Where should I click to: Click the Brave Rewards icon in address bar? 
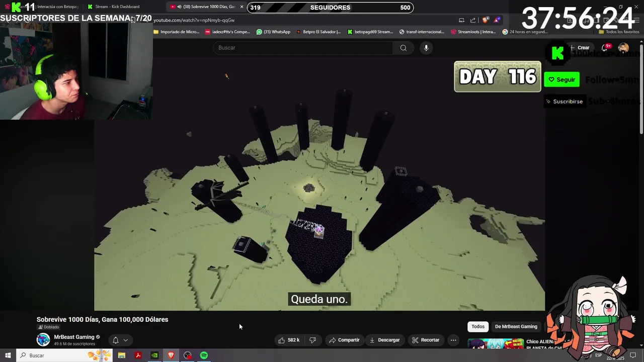point(497,20)
